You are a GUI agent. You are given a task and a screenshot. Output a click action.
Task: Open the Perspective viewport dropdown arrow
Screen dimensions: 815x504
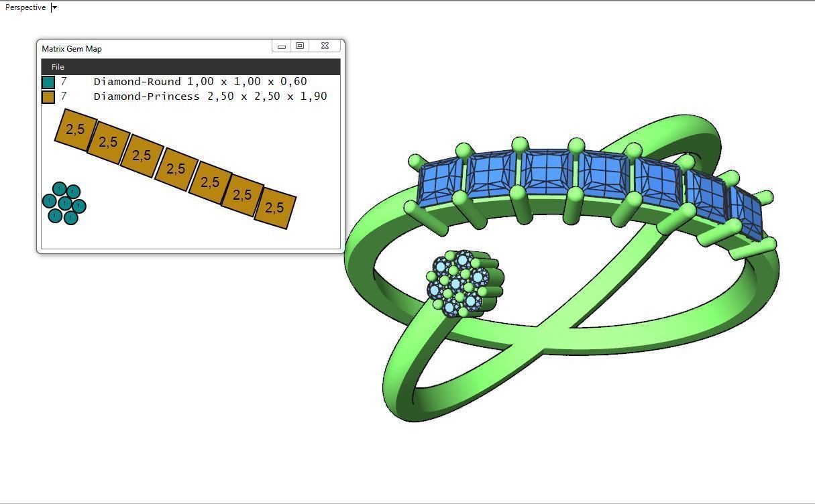(x=54, y=7)
